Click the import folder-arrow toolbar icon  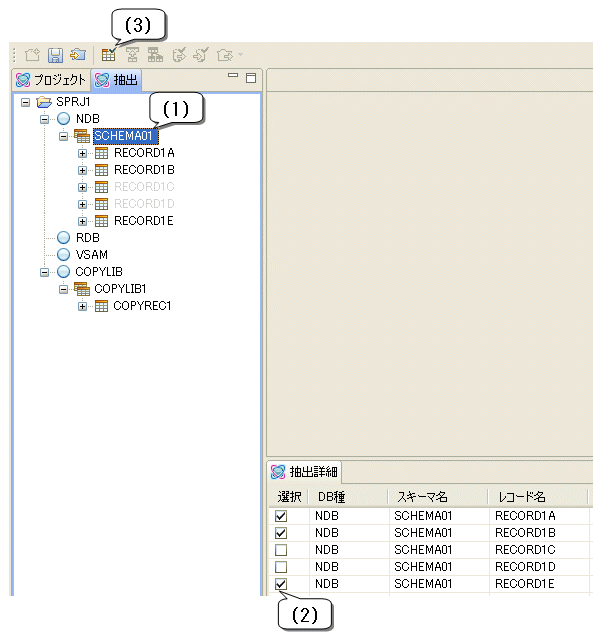pyautogui.click(x=78, y=54)
